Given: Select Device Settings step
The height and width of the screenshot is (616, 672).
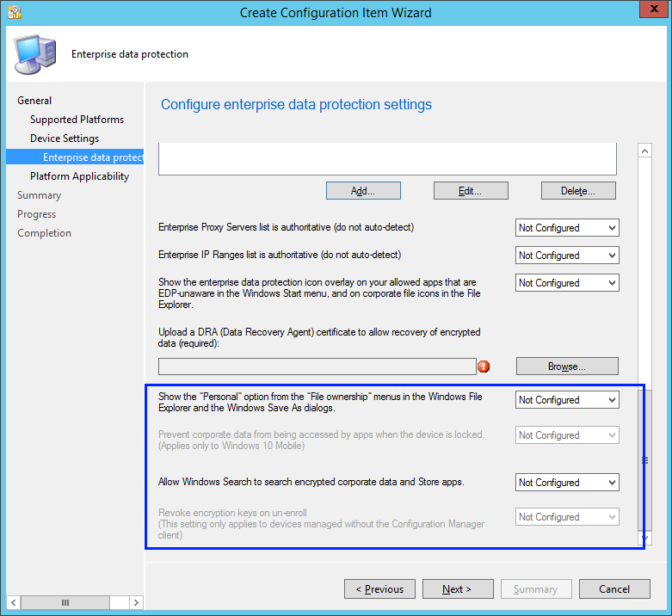Looking at the screenshot, I should [x=65, y=139].
